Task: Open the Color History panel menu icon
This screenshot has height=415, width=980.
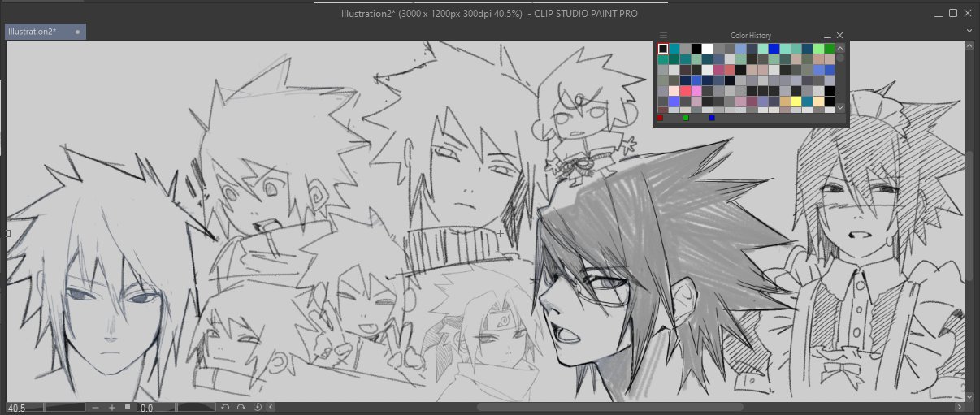Action: click(663, 35)
